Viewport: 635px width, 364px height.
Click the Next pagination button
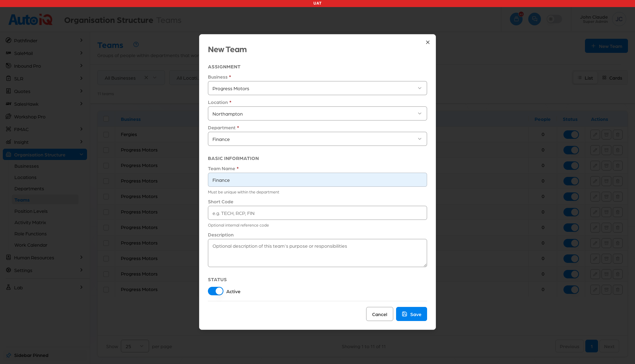click(609, 346)
